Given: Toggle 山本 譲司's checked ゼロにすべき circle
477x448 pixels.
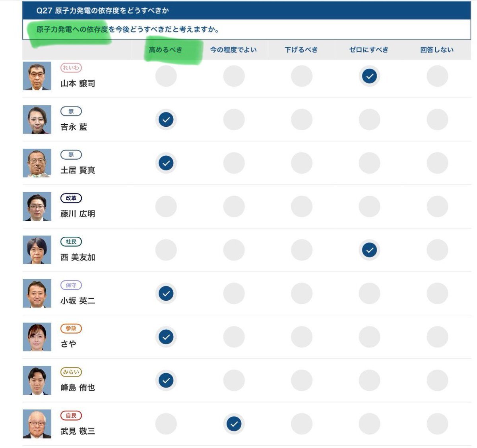Looking at the screenshot, I should click(369, 76).
